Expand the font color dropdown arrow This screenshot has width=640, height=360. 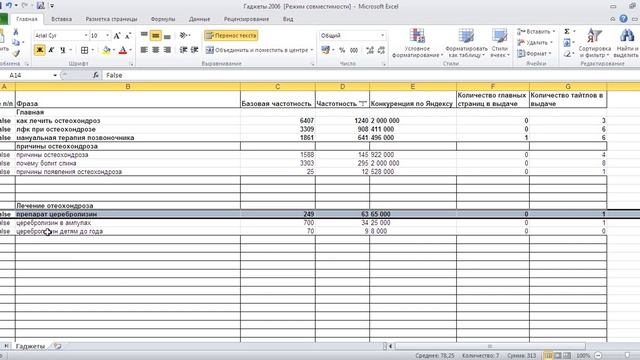130,50
